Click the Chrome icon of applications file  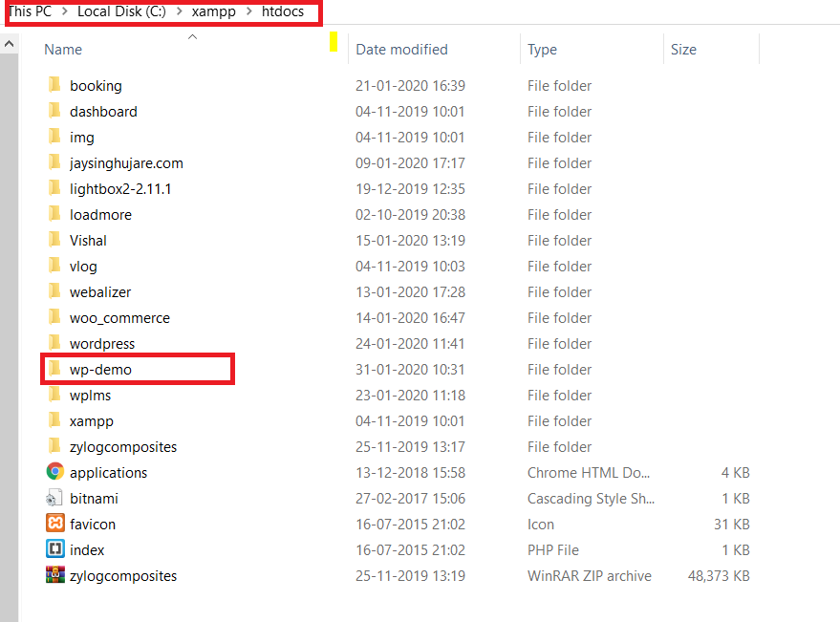[55, 471]
